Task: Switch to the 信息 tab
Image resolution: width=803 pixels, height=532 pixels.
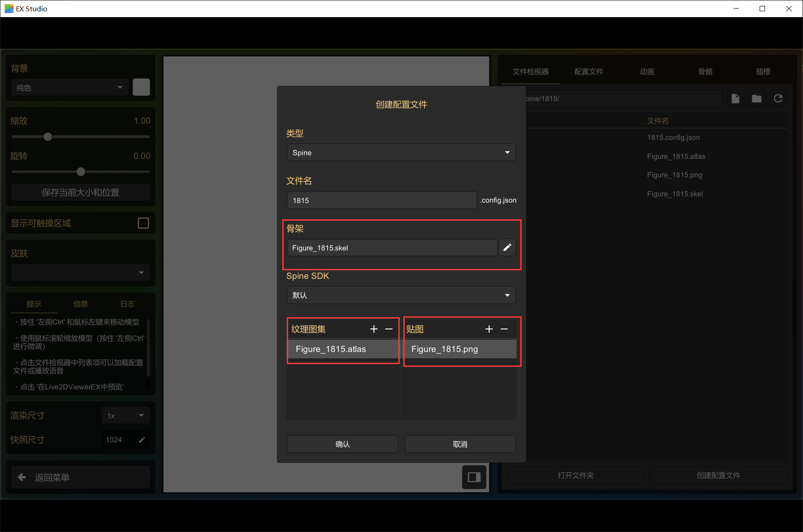Action: pyautogui.click(x=81, y=304)
